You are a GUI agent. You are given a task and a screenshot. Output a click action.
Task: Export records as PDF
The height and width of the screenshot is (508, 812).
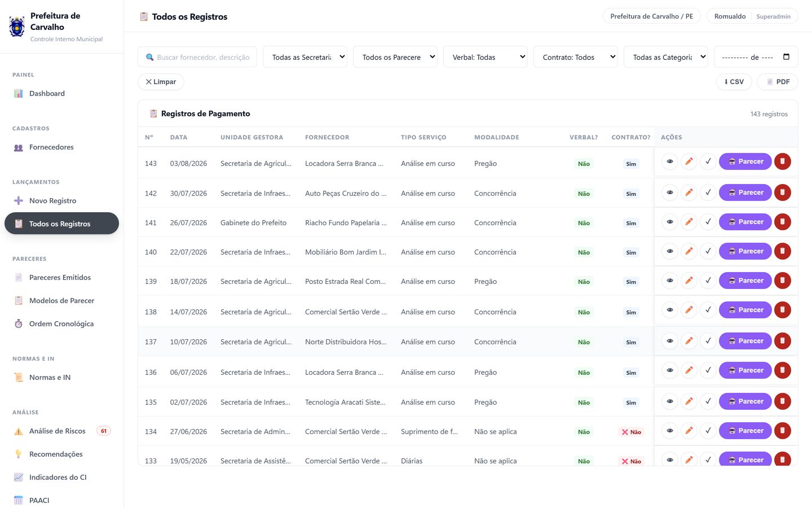778,82
